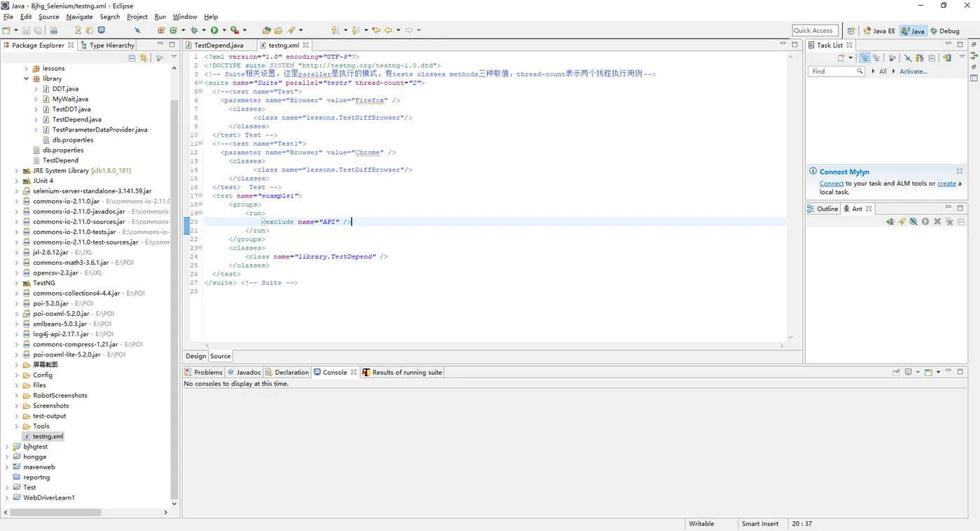Switch to the Outline tab

click(822, 209)
